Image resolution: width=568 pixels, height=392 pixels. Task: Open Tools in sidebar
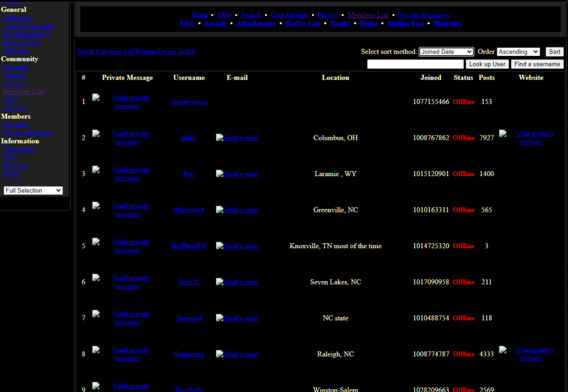point(10,174)
